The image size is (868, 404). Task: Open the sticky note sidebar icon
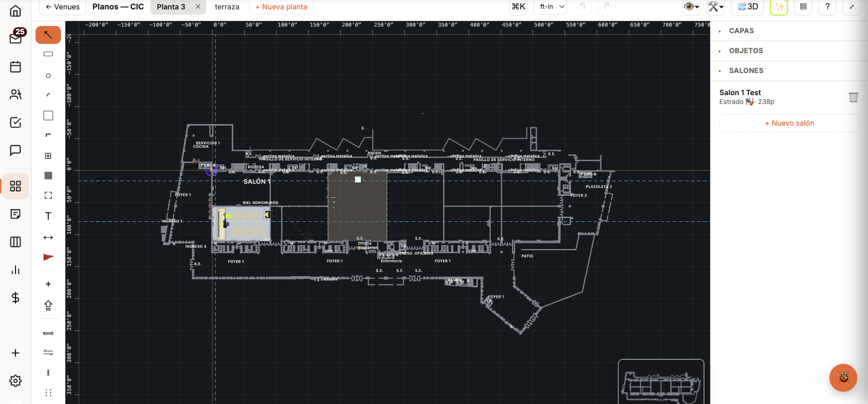point(16,214)
